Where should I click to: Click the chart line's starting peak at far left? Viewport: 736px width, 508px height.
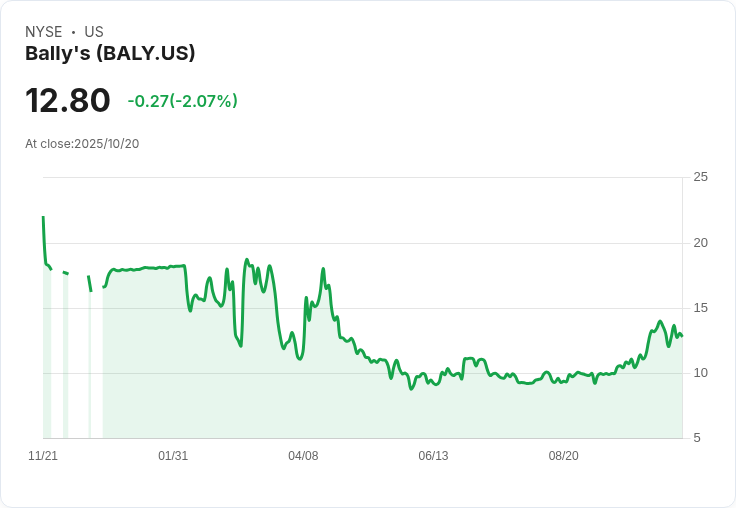click(43, 218)
